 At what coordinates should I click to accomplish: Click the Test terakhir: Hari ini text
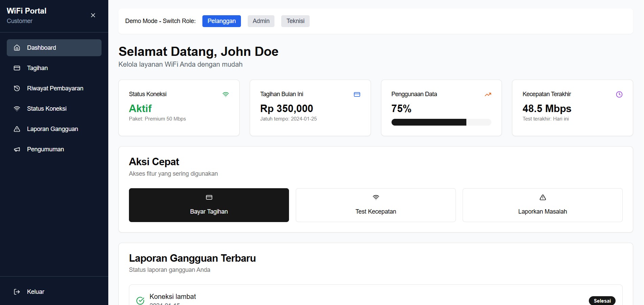point(546,119)
